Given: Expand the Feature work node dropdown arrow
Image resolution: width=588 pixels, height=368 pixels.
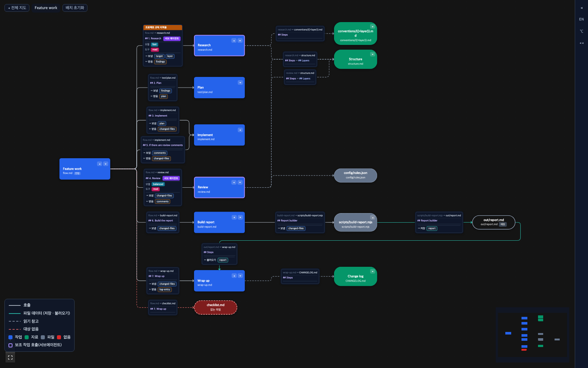Looking at the screenshot, I should point(105,164).
